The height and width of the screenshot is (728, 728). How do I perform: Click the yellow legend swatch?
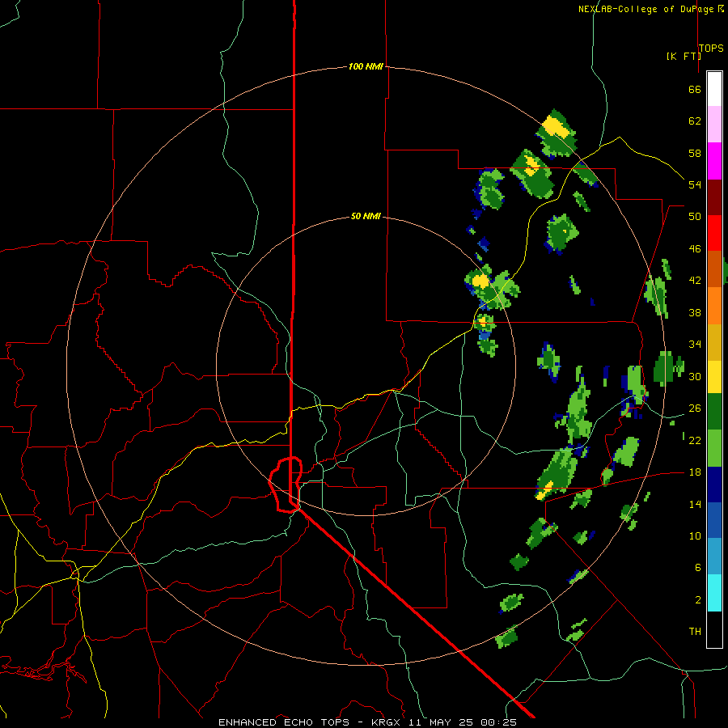(714, 376)
